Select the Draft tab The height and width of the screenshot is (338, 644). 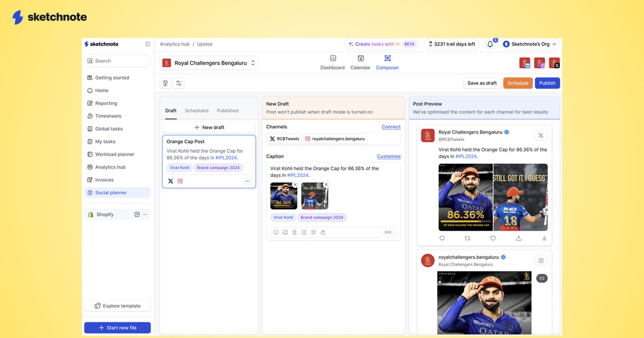(171, 111)
